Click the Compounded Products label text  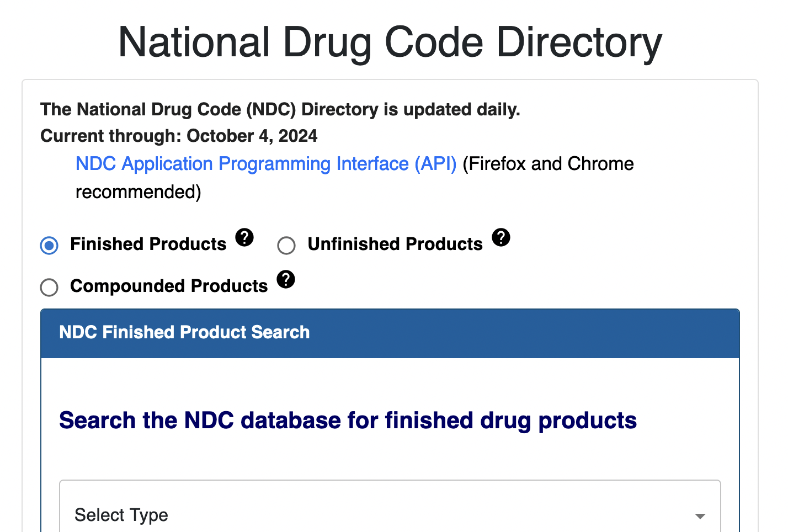point(169,286)
